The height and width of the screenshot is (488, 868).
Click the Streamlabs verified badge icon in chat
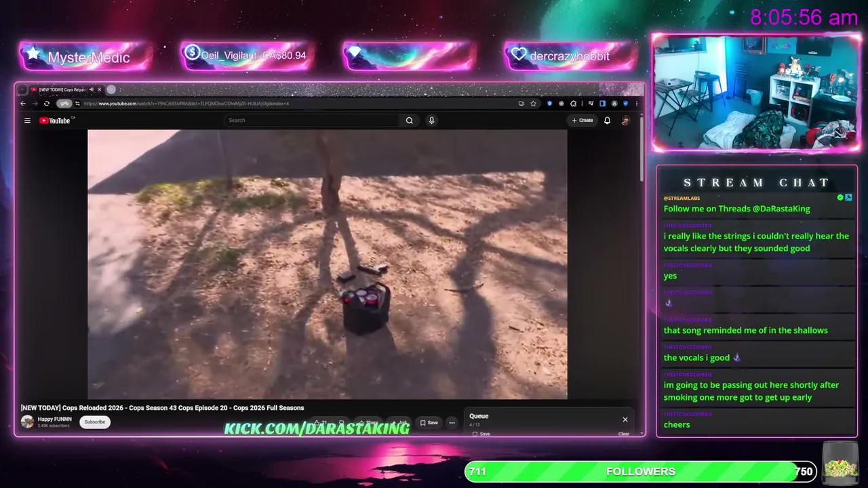840,197
